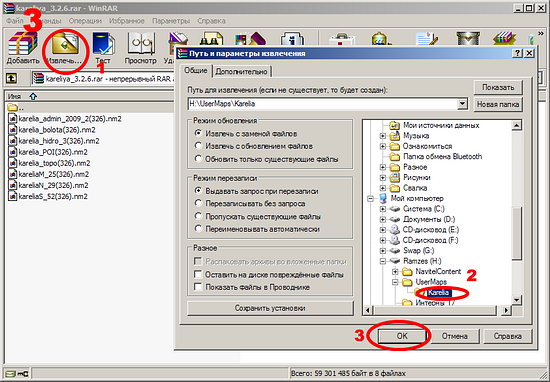Select 'Выдавать запрос при перезаписи' radio option
Image resolution: width=550 pixels, height=382 pixels.
[199, 191]
